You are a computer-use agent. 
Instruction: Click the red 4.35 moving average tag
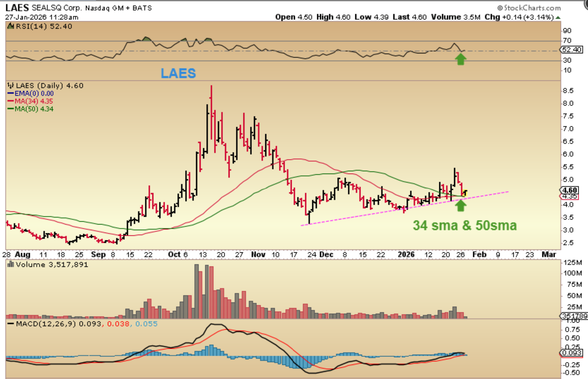pyautogui.click(x=570, y=197)
